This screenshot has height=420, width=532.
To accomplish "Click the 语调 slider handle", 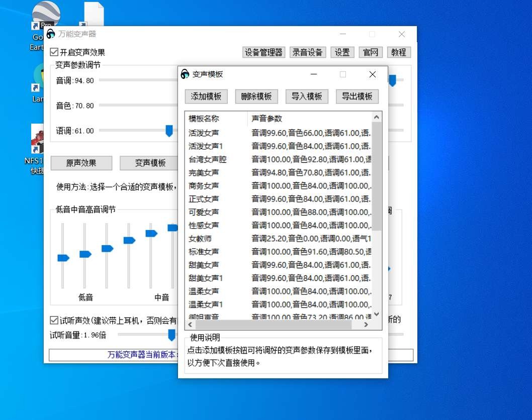I will [169, 131].
